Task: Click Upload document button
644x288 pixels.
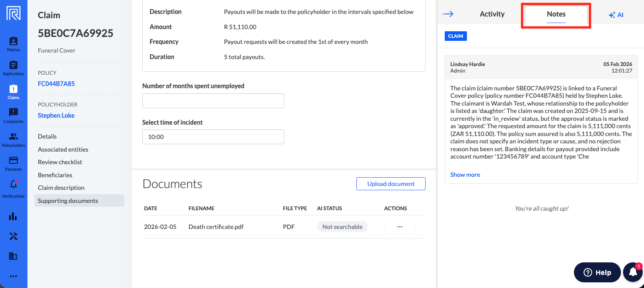Action: [391, 184]
